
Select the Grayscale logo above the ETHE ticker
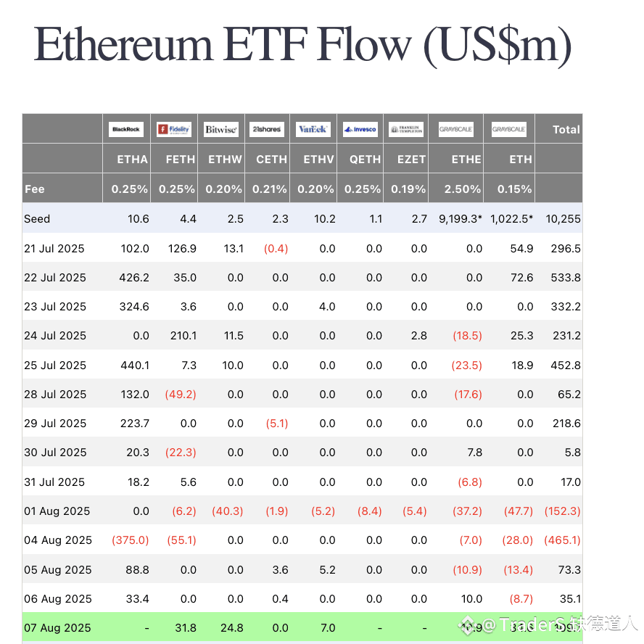click(x=456, y=130)
